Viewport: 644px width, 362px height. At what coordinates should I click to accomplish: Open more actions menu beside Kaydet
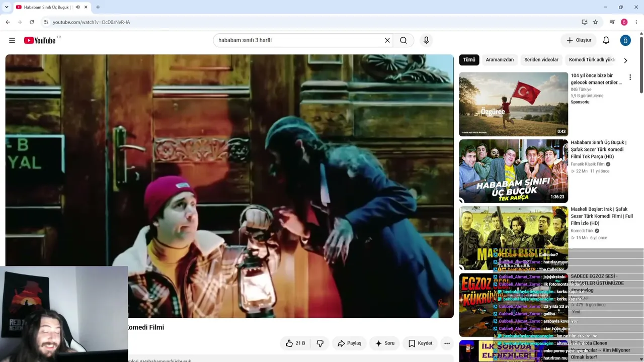pyautogui.click(x=447, y=343)
